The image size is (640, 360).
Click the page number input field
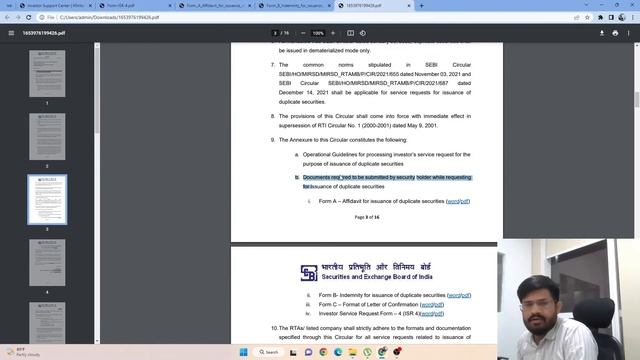point(276,33)
